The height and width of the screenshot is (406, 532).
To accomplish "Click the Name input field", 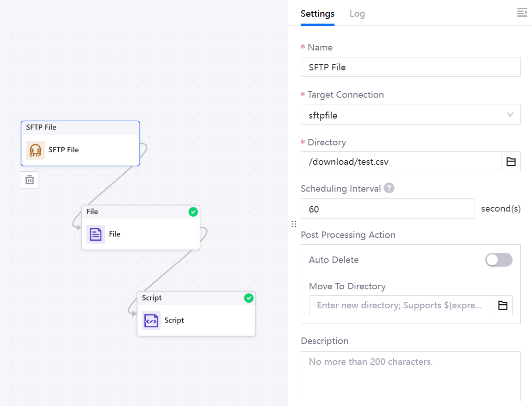I will (x=410, y=67).
